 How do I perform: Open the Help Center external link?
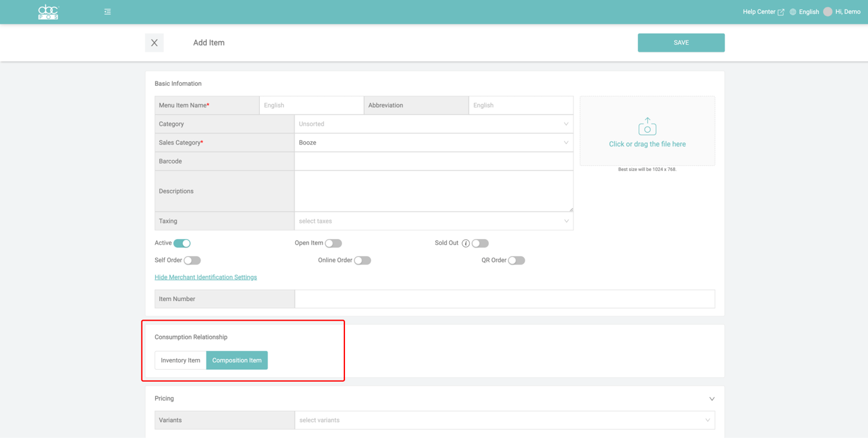click(763, 12)
